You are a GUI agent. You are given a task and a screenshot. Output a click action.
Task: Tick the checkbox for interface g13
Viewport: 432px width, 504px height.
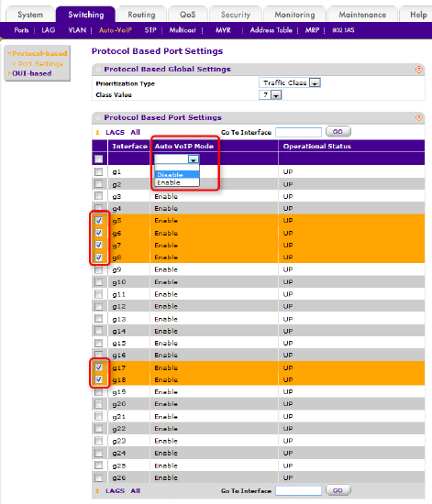click(99, 319)
